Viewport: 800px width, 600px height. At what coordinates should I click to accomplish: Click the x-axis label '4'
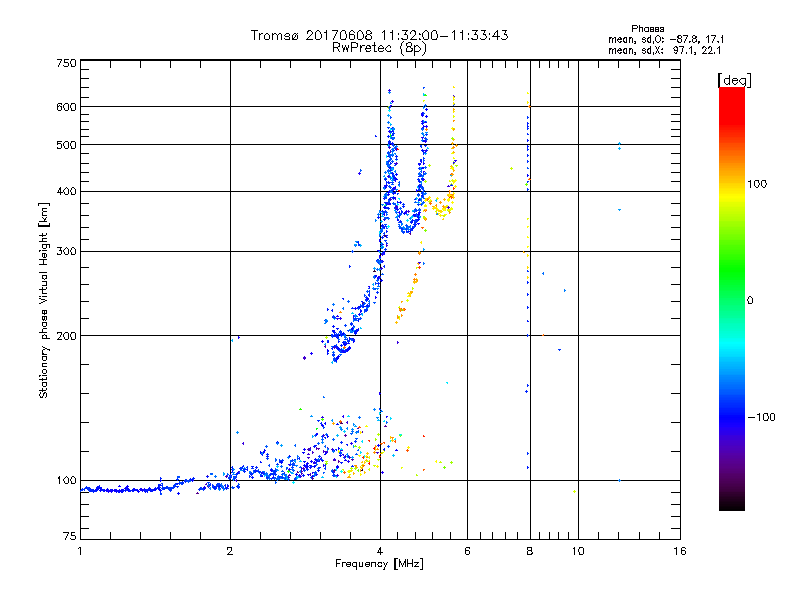380,551
